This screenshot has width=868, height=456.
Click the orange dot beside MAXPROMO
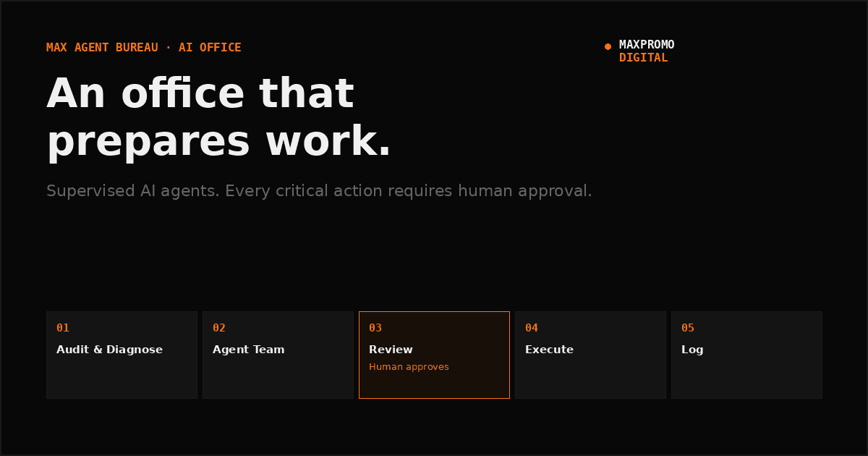(x=608, y=46)
